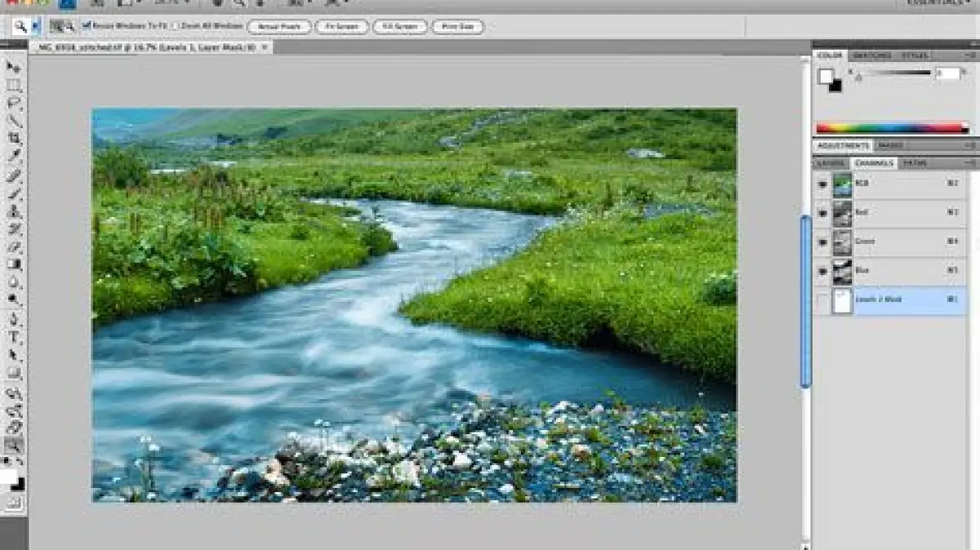This screenshot has width=980, height=550.
Task: Switch to the Swatches tab
Action: pos(872,55)
